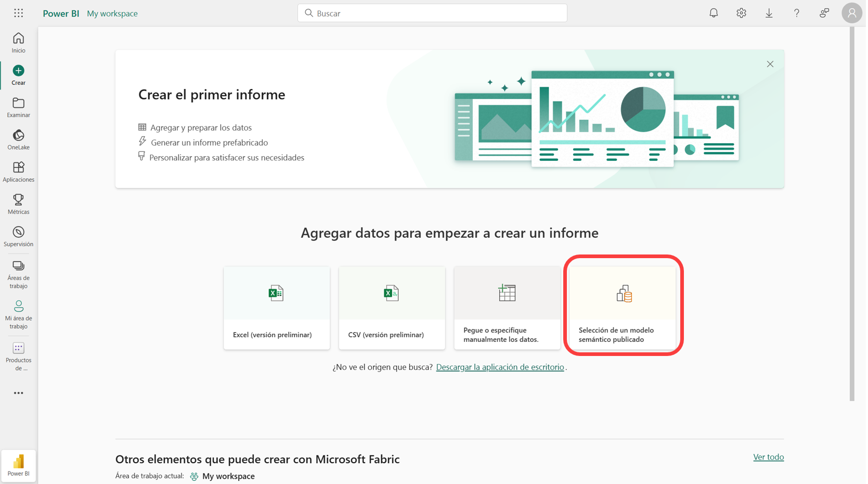Click Generar un informe prefabricado text

(209, 143)
